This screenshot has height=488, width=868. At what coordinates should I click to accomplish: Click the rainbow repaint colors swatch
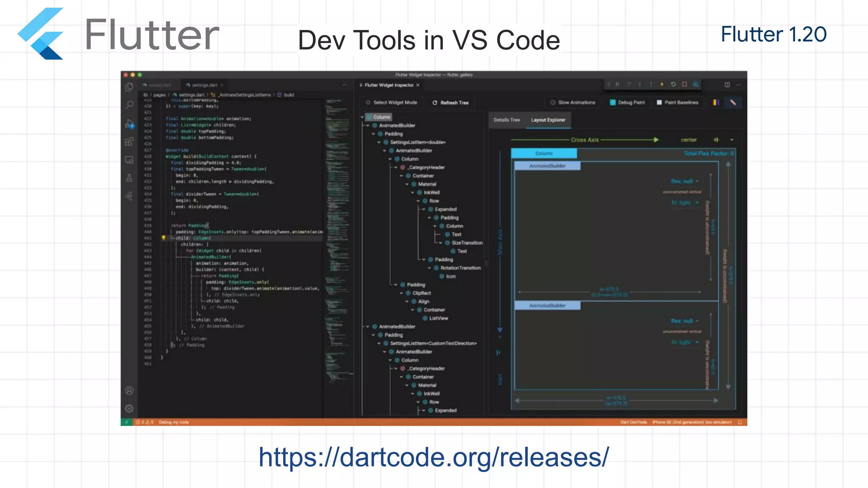[716, 103]
